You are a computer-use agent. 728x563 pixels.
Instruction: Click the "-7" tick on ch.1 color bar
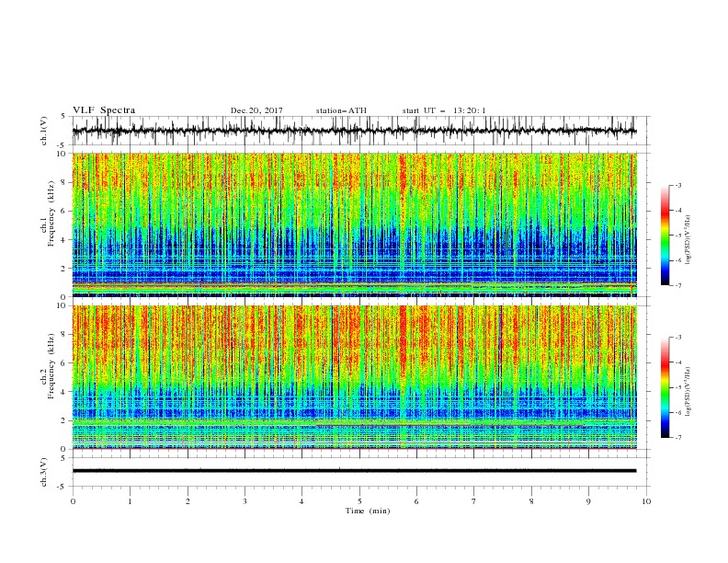click(x=677, y=285)
